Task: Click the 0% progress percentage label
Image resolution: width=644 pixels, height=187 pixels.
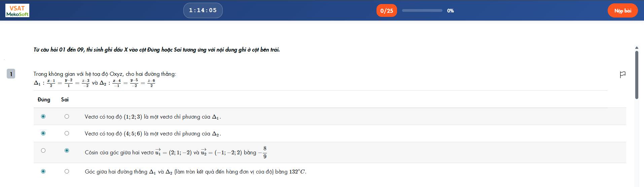Action: click(x=451, y=11)
